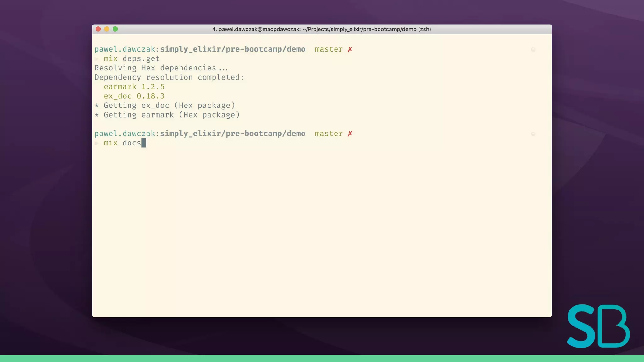Viewport: 644px width, 362px height.
Task: Click the green bar along the bottom of the screen
Action: tap(322, 359)
